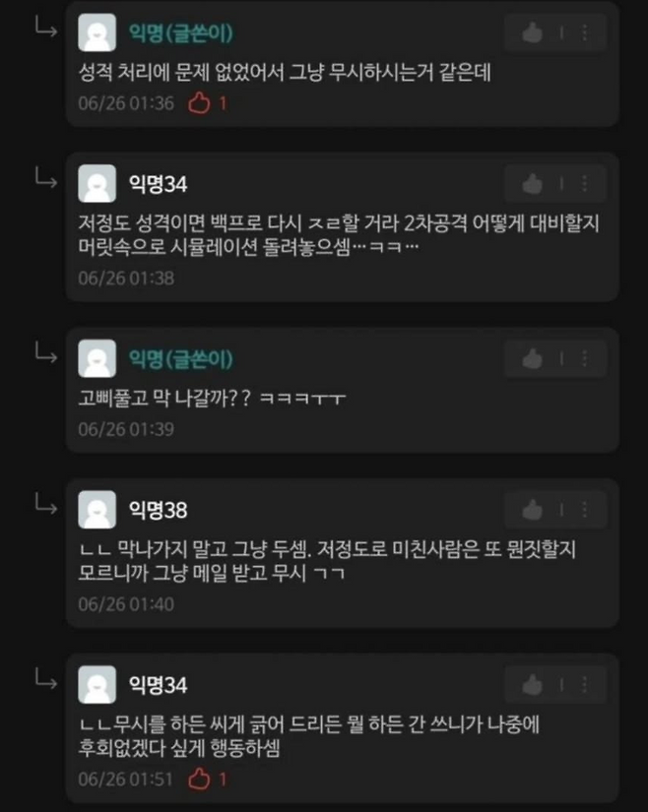Open more options on the 01:51 comment

coord(585,685)
